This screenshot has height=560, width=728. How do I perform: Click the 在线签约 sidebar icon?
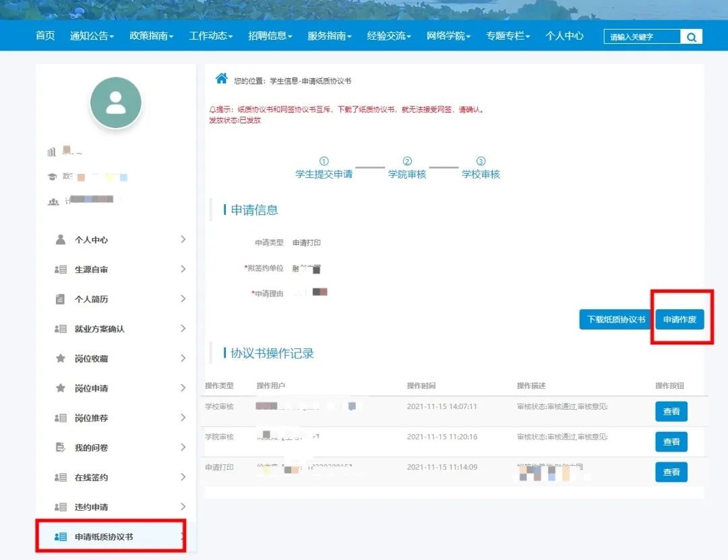(x=61, y=477)
